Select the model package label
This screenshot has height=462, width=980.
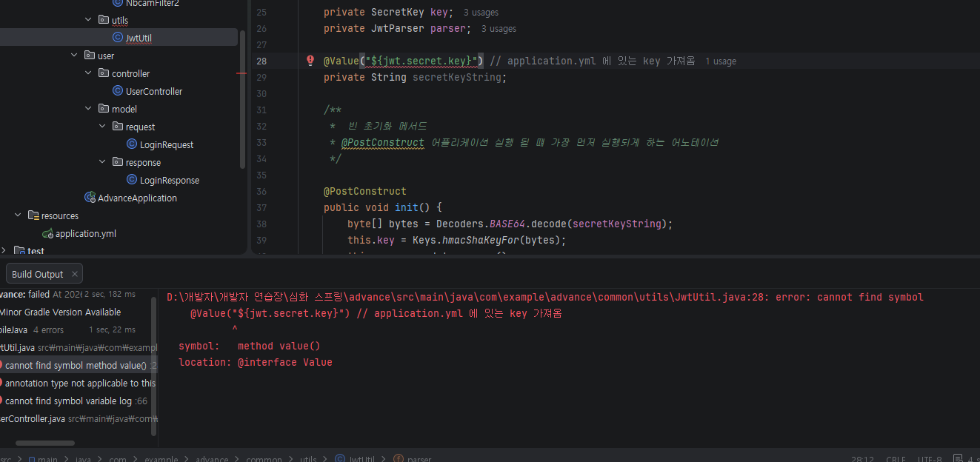(124, 109)
